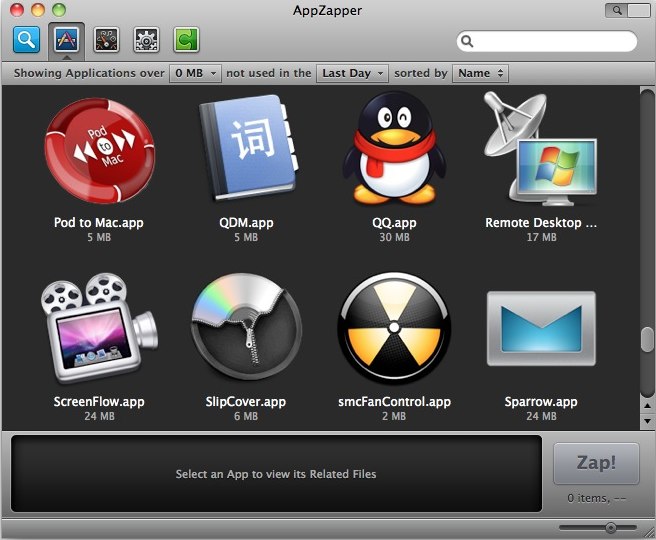Open the 0 MB size filter dropdown
Viewport: 656px width, 540px height.
[195, 73]
